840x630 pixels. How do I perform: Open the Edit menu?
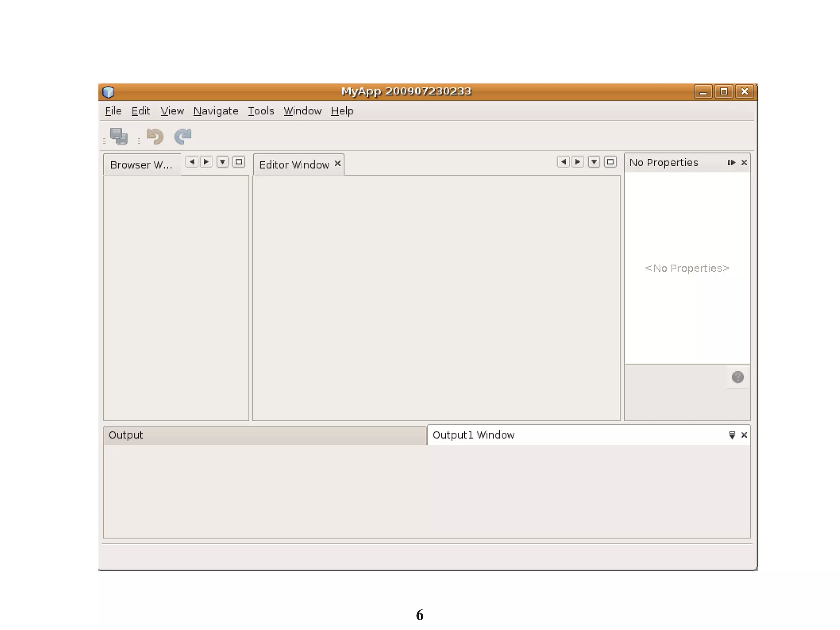(x=141, y=111)
